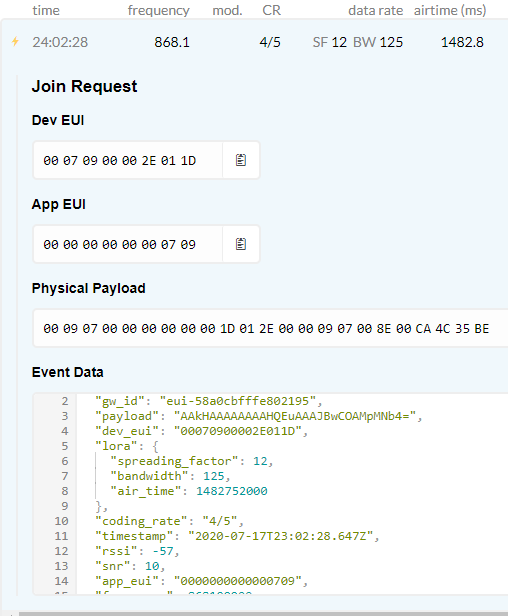Screen dimensions: 508x616
Task: Copy the Dev EUI to clipboard
Action: tap(241, 160)
